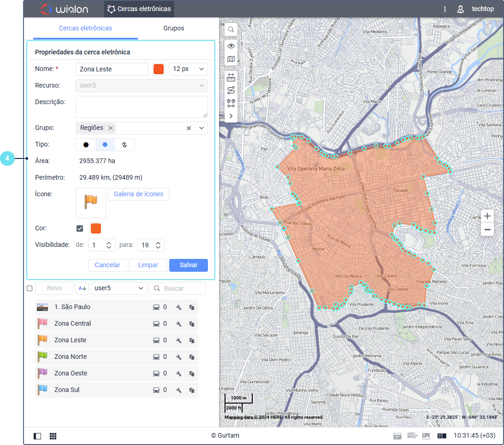
Task: Click the map search magnifier icon
Action: tap(231, 29)
